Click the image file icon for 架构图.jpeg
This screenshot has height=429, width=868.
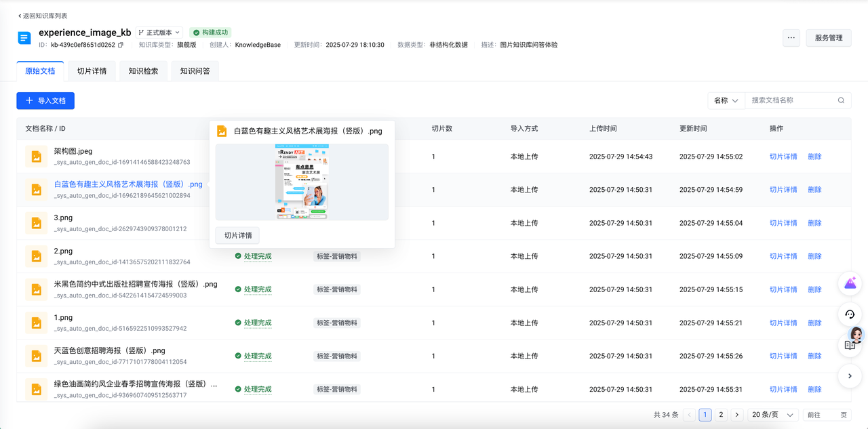(37, 157)
